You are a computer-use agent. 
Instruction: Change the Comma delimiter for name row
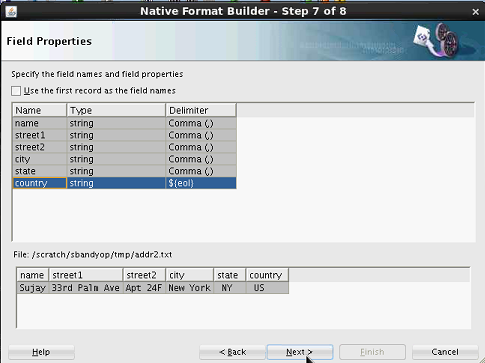click(x=201, y=123)
